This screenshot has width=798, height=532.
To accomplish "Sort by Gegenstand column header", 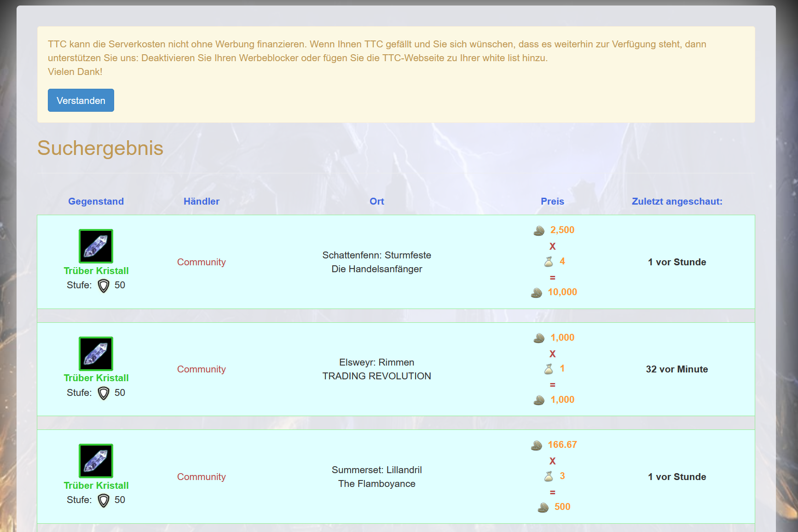I will point(96,201).
